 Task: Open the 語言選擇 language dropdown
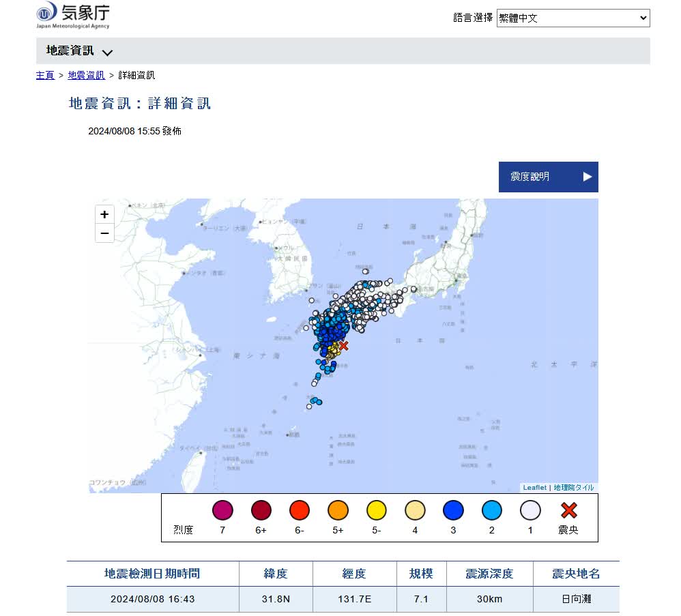click(573, 18)
